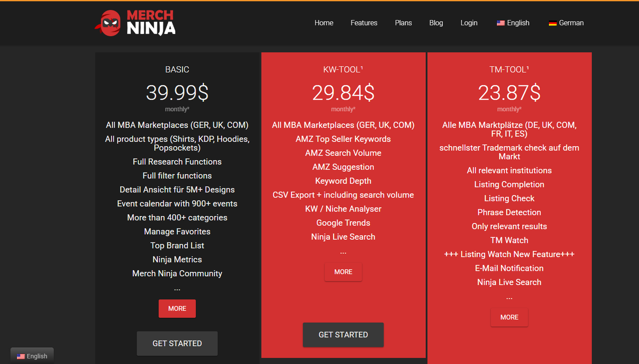
Task: Click "schnellster Trademark check auf dem Markt"
Action: (509, 152)
